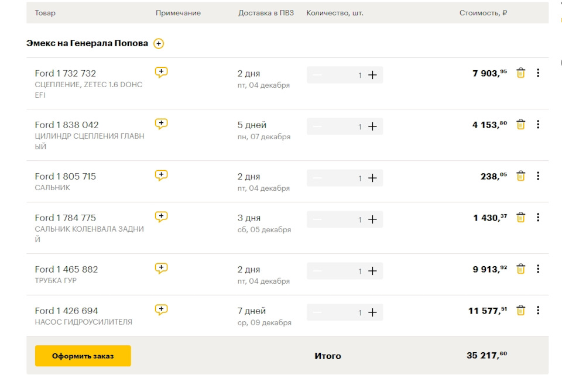562x392 pixels.
Task: Add note to Ford 1 784 775
Action: pyautogui.click(x=161, y=217)
